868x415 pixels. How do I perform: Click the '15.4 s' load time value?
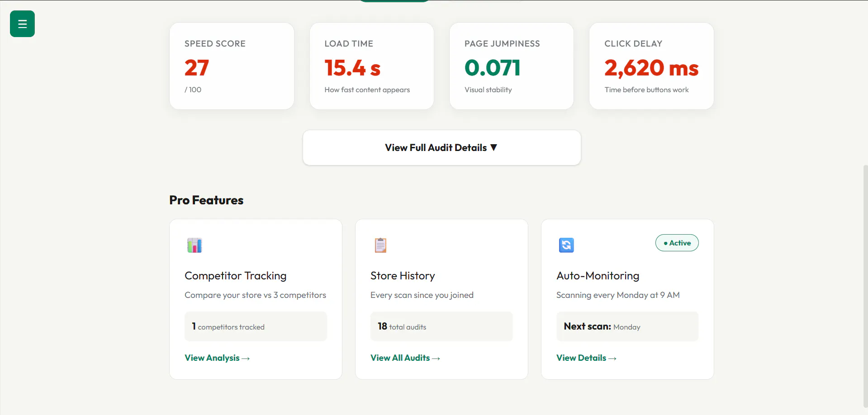(x=352, y=68)
